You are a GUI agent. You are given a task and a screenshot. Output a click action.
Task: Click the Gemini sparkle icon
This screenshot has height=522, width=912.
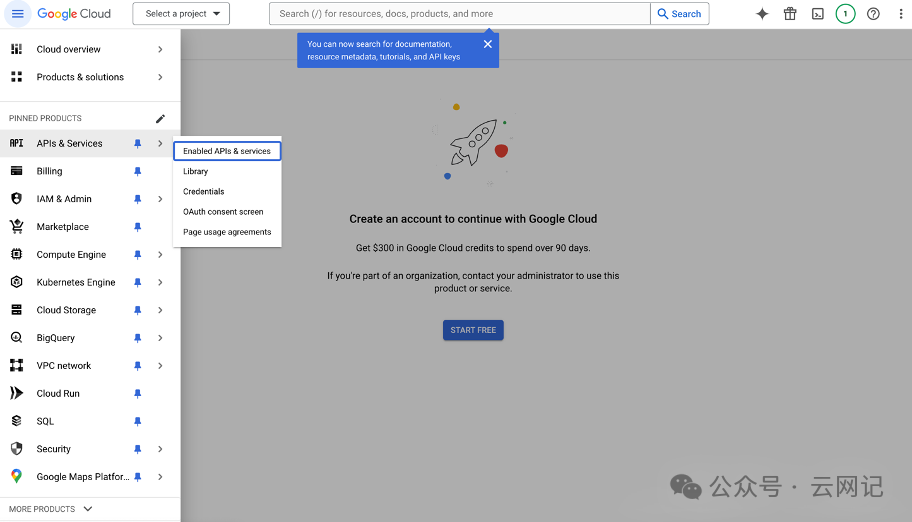pyautogui.click(x=762, y=14)
